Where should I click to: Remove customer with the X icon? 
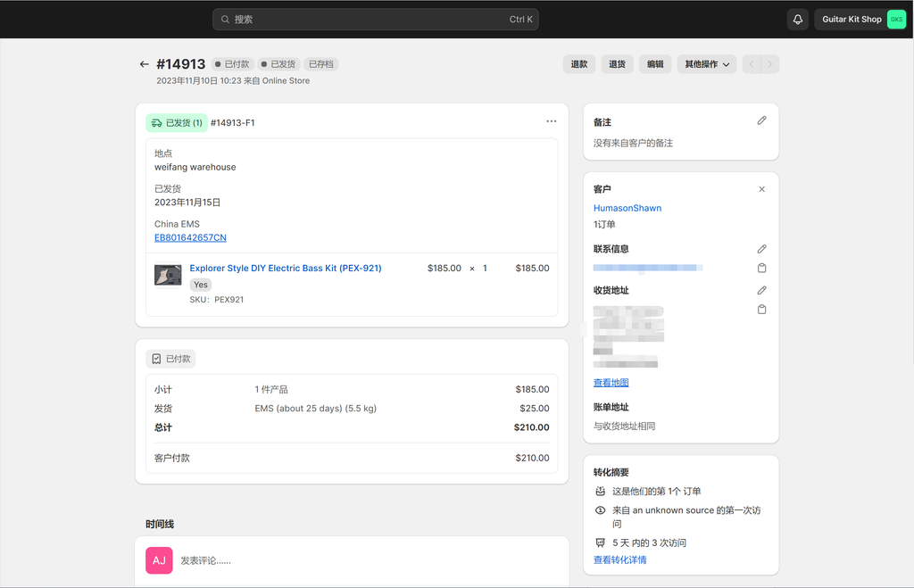coord(761,189)
